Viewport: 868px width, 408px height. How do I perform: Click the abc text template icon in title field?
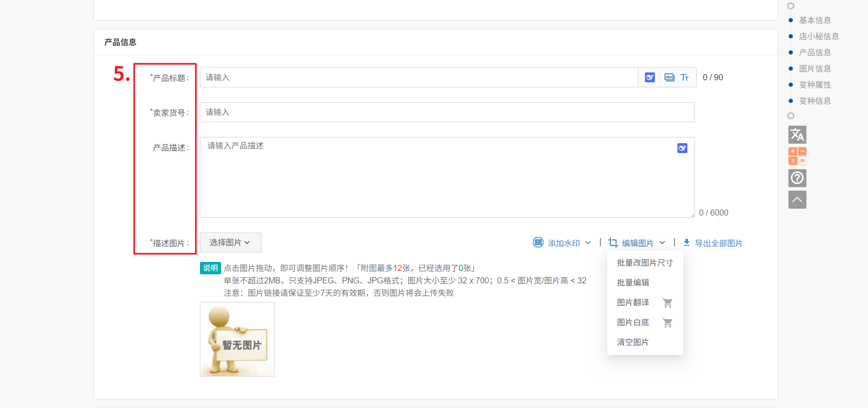[x=669, y=77]
